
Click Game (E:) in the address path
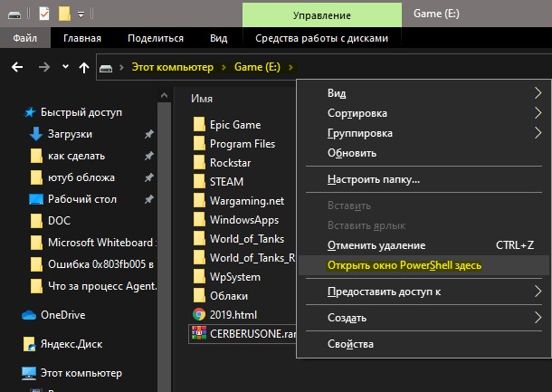pos(257,67)
